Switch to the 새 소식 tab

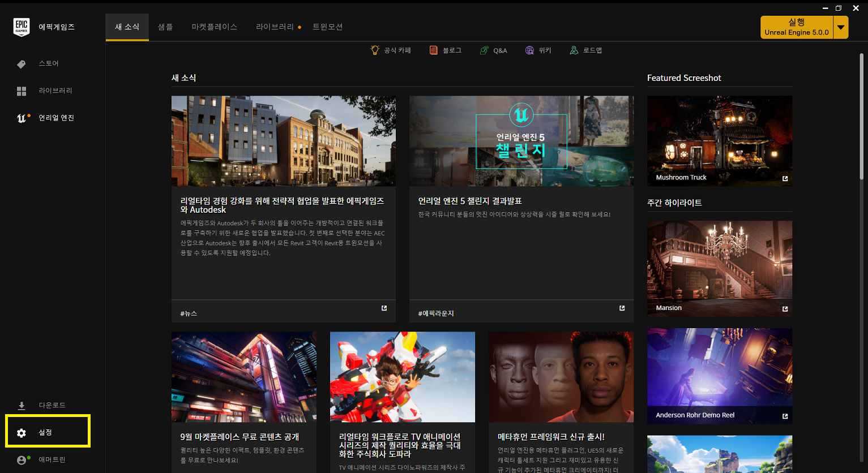[127, 27]
